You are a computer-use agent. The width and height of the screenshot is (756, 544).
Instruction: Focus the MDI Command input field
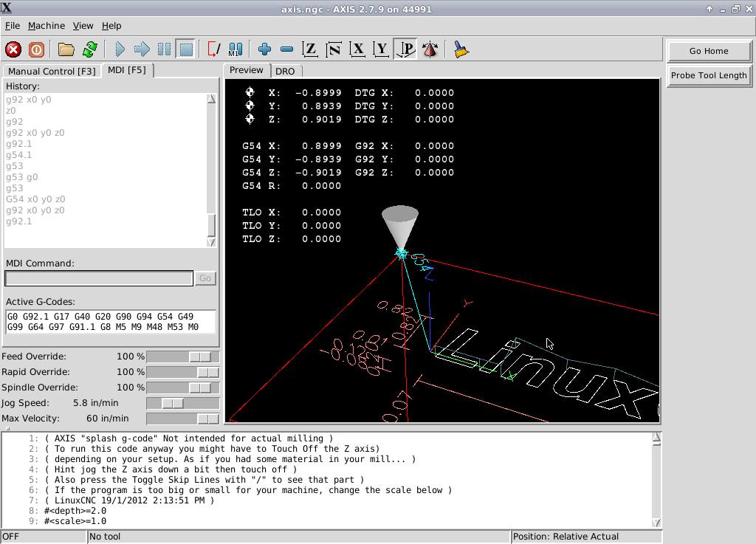pos(99,278)
